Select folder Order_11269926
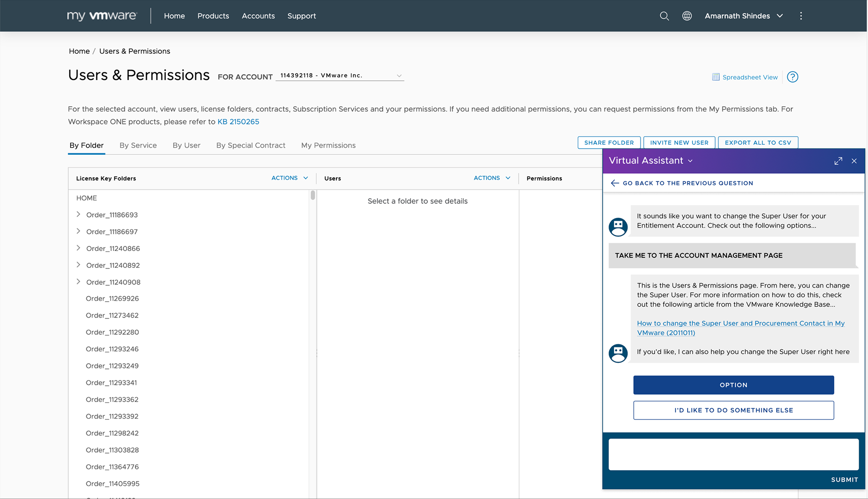Screen dimensions: 868x499 click(112, 299)
